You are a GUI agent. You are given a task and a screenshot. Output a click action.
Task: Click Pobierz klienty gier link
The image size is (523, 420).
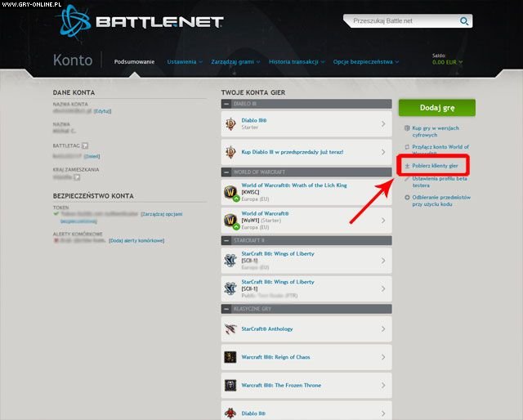coord(435,166)
